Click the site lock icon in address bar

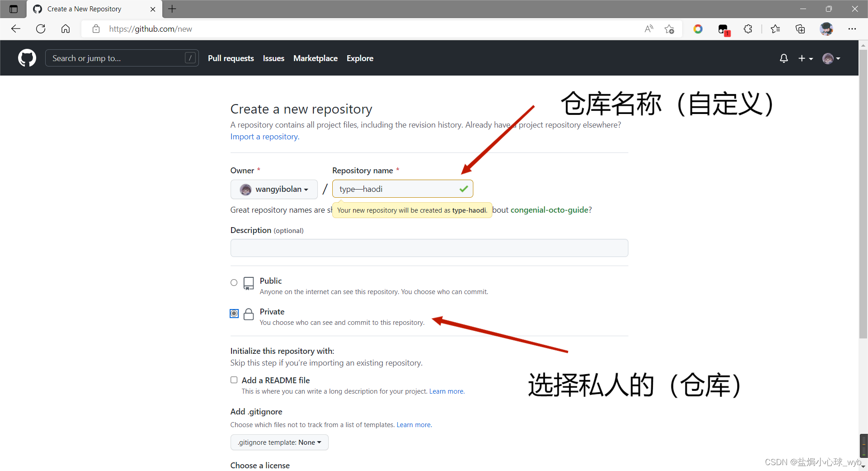click(96, 29)
